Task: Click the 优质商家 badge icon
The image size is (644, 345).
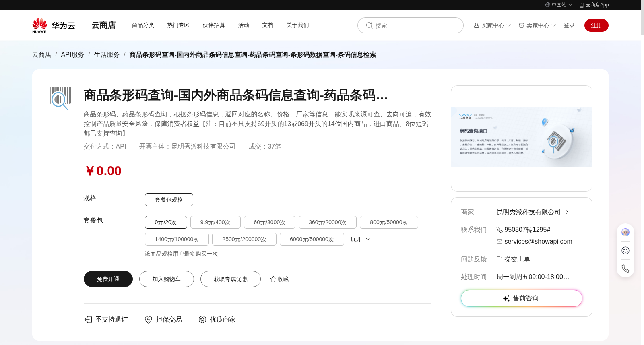Action: (x=202, y=320)
